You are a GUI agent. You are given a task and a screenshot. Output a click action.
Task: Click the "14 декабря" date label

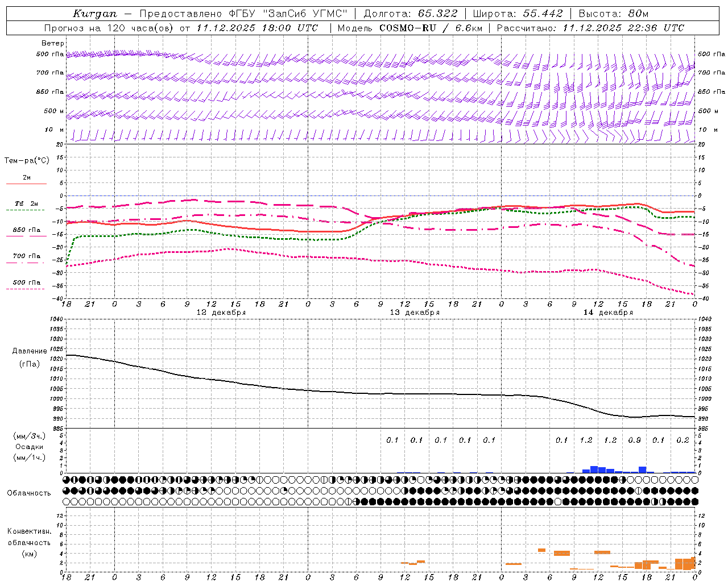point(608,313)
